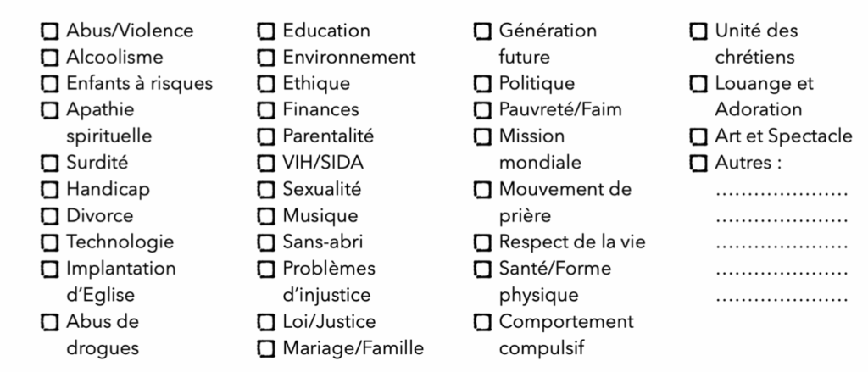Tick the Education checkbox
This screenshot has width=868, height=372.
point(266,31)
